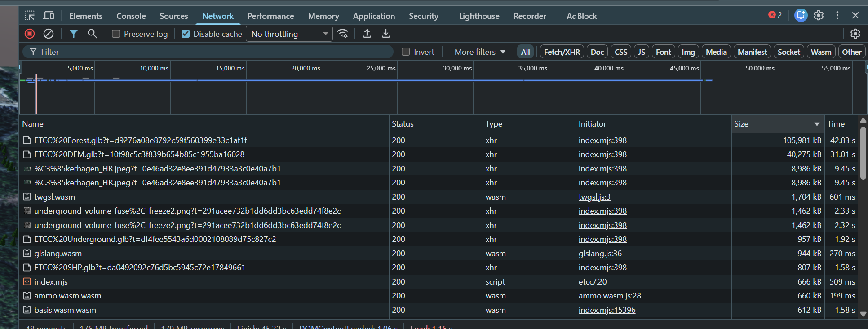The height and width of the screenshot is (329, 868).
Task: Stop recording network log
Action: (x=30, y=34)
